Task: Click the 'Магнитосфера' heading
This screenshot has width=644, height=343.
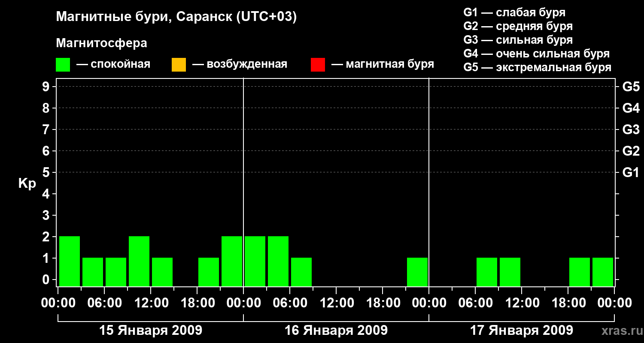Action: coord(102,43)
